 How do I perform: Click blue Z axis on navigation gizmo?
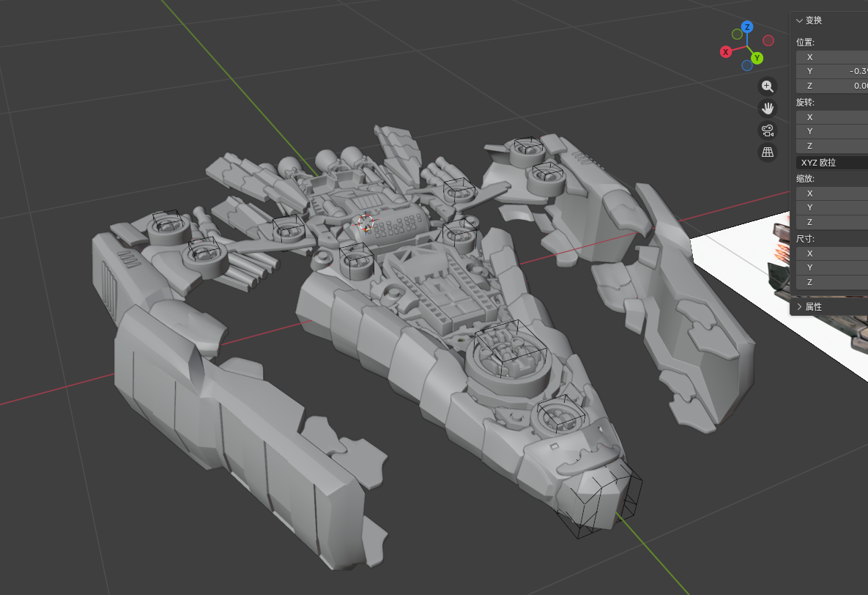tap(747, 27)
